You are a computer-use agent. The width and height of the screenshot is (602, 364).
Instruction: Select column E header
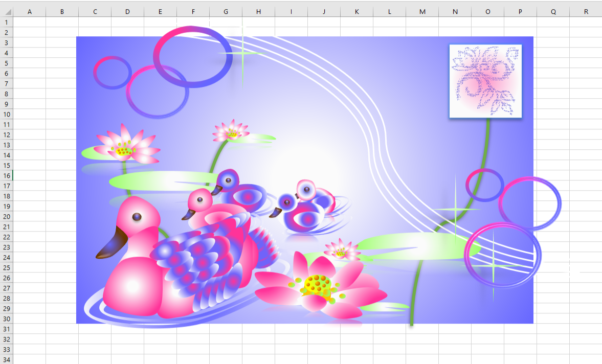pos(161,12)
